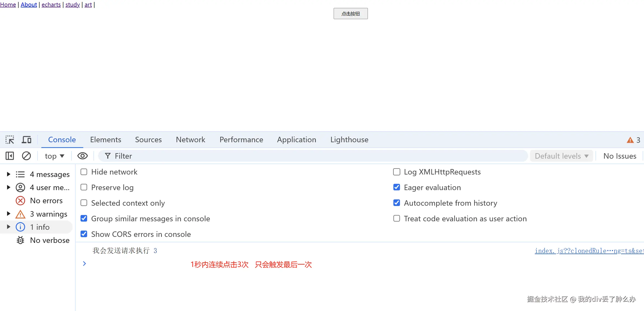The width and height of the screenshot is (644, 311).
Task: Open the top context dropdown
Action: pyautogui.click(x=55, y=156)
